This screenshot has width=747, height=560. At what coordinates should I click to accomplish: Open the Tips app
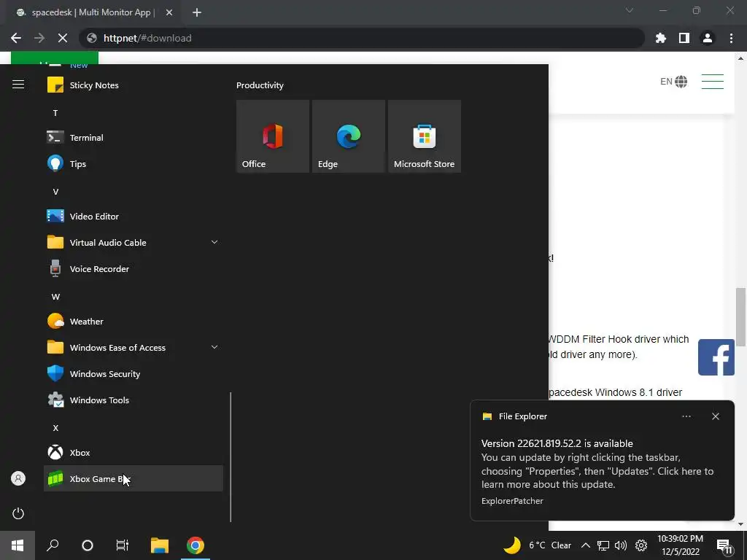(133, 164)
